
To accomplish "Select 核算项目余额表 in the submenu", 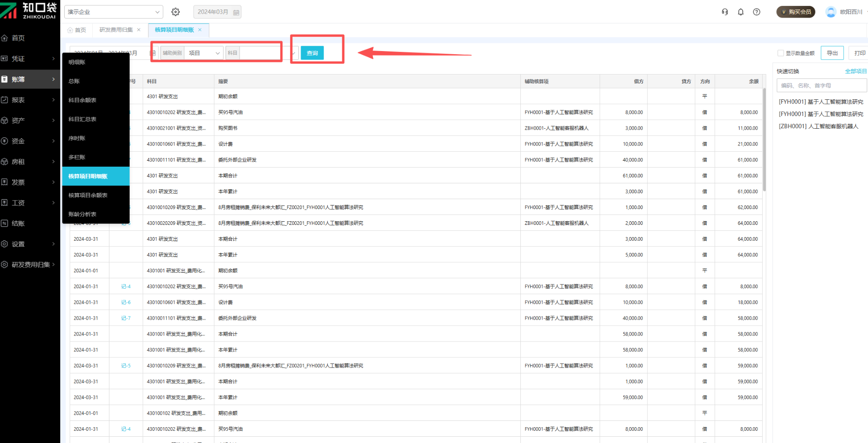I will point(88,195).
